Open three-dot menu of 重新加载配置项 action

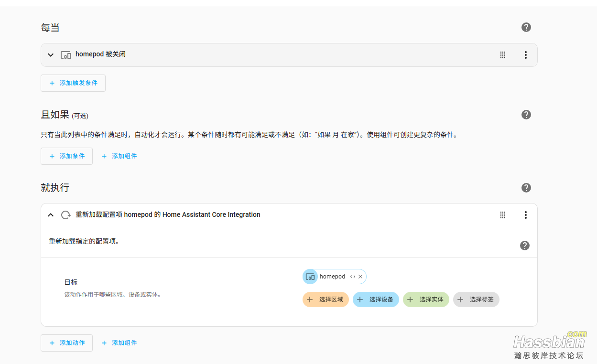pyautogui.click(x=525, y=215)
